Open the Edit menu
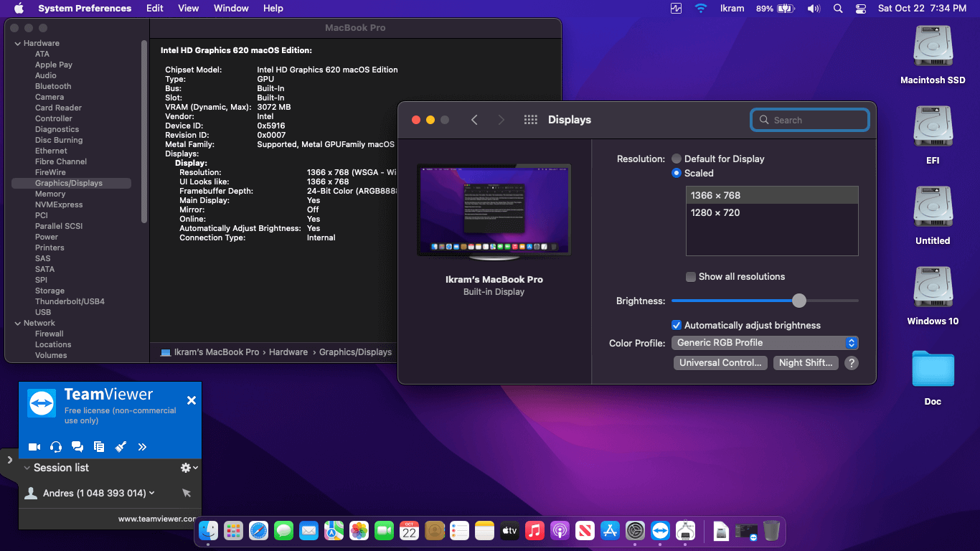This screenshot has width=980, height=551. click(155, 9)
